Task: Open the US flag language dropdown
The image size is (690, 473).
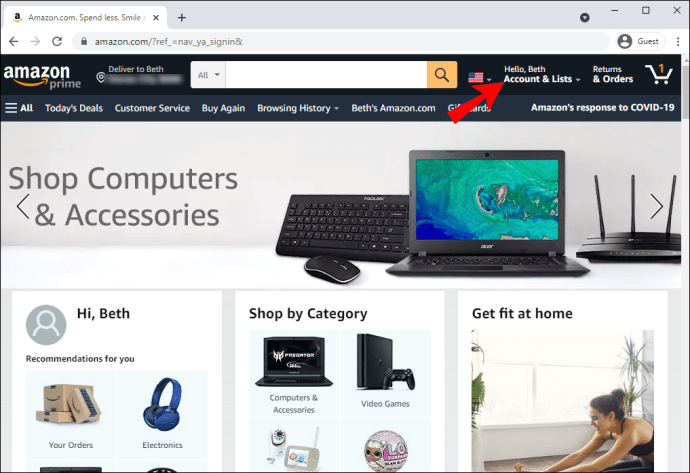Action: (x=480, y=78)
